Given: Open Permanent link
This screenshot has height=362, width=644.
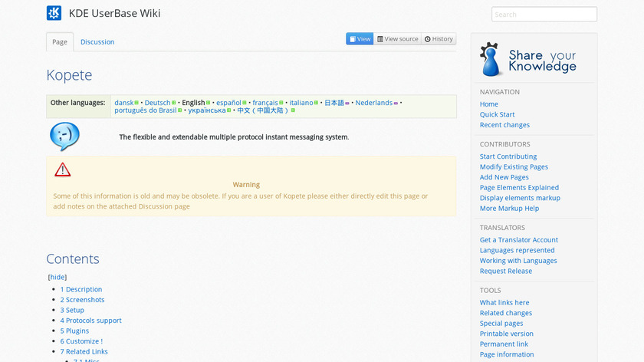Looking at the screenshot, I should pos(504,344).
